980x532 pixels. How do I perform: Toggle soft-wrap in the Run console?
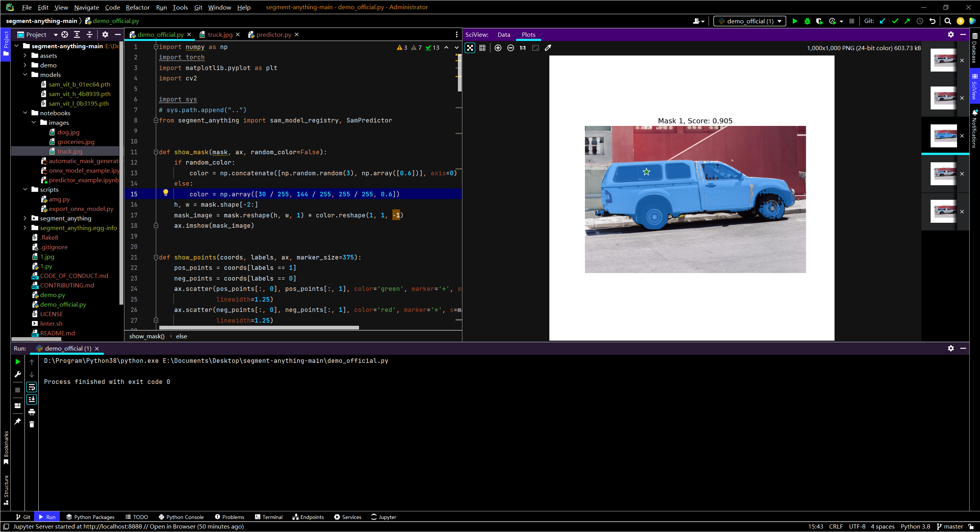point(32,387)
